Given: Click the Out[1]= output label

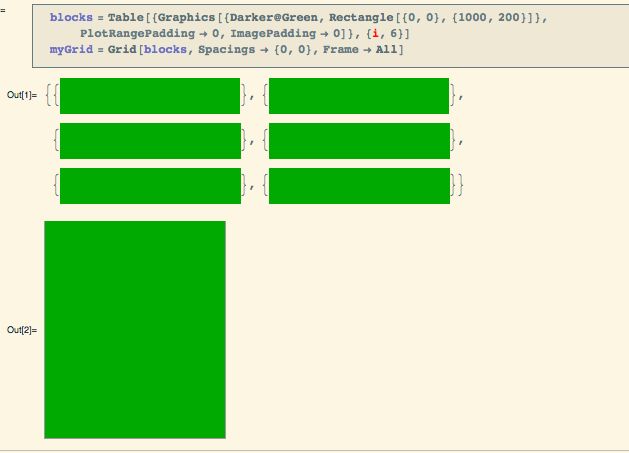Looking at the screenshot, I should click(x=22, y=95).
